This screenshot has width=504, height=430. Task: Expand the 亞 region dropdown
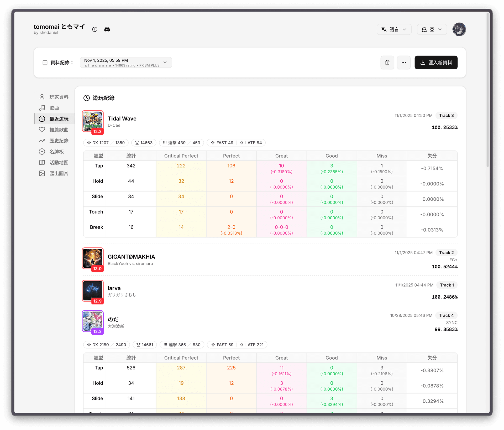coord(432,29)
